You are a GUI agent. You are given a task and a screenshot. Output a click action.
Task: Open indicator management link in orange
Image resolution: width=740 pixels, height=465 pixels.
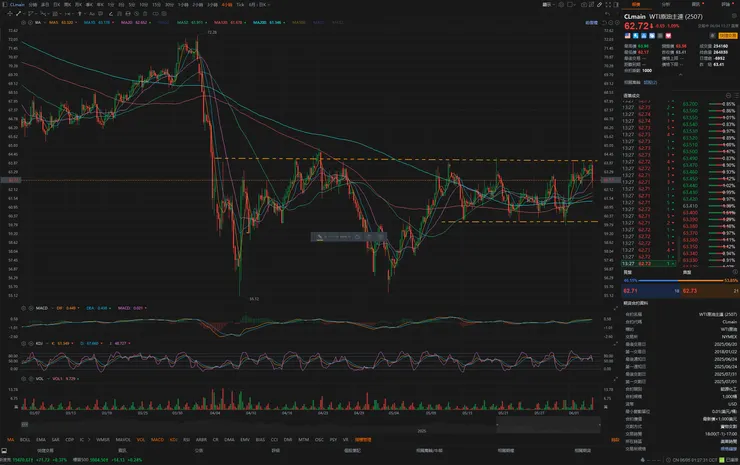tap(363, 440)
